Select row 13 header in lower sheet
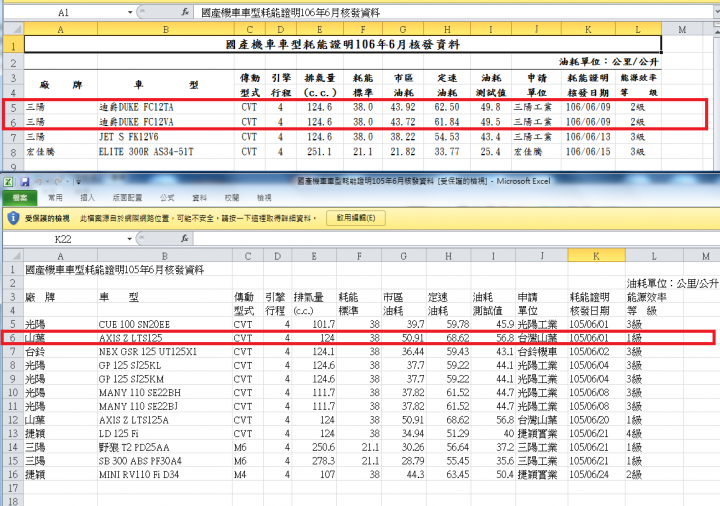Screen dimensions: 720x506 click(x=13, y=433)
